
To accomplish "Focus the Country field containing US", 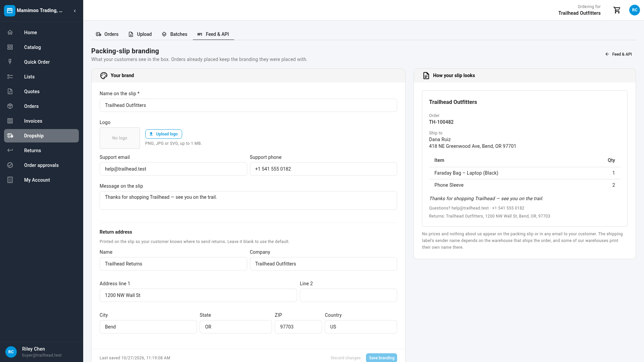I will click(361, 327).
